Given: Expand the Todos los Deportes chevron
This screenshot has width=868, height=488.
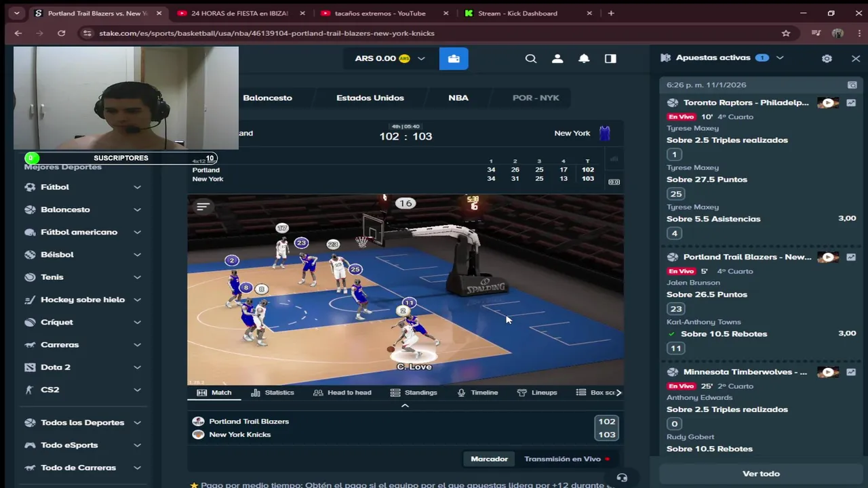Looking at the screenshot, I should [x=137, y=422].
